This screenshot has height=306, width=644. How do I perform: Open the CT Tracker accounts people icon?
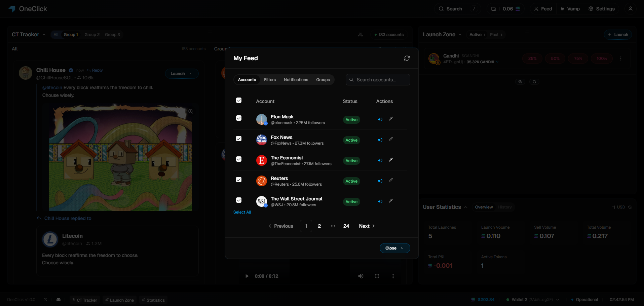click(x=361, y=35)
